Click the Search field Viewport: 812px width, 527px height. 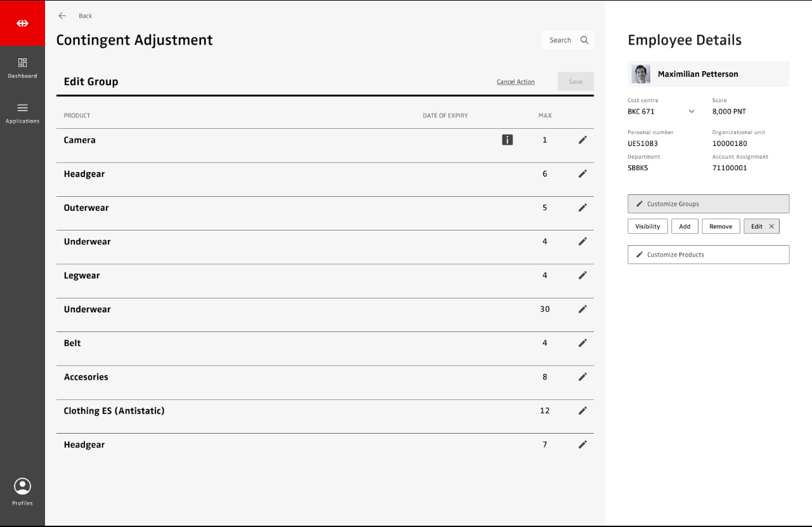(567, 40)
